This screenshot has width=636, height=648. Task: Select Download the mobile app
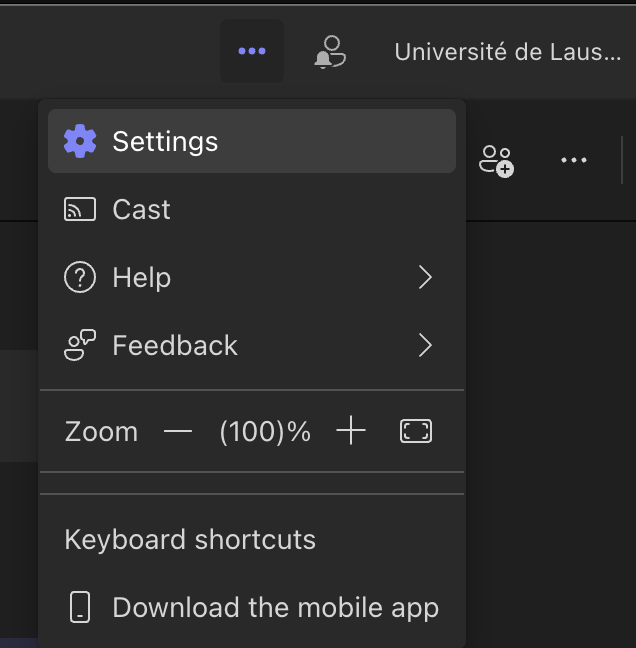click(275, 607)
